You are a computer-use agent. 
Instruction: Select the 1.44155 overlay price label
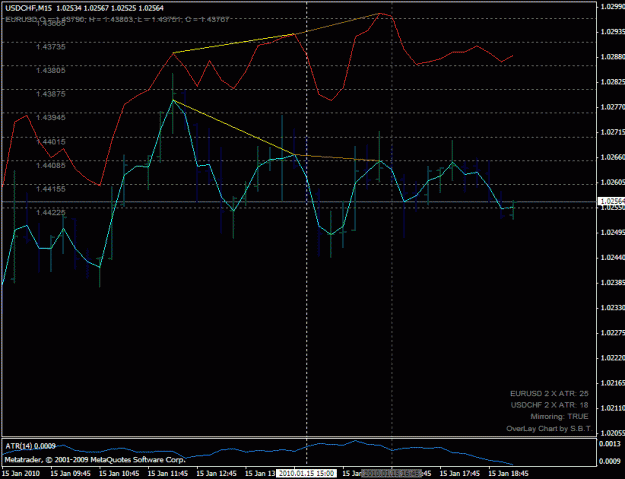[51, 188]
